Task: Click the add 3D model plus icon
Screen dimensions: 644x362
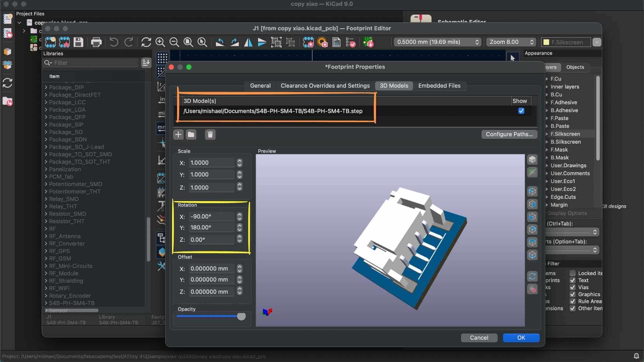Action: point(178,135)
